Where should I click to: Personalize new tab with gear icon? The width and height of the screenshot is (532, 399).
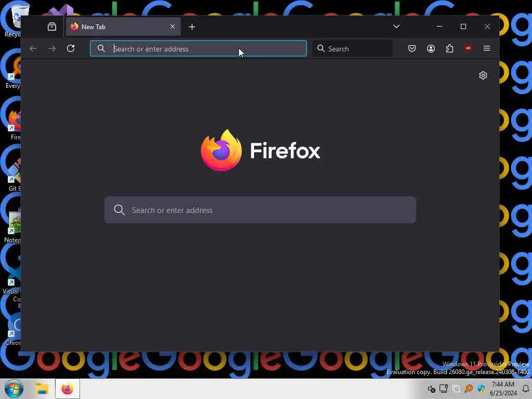click(x=483, y=75)
